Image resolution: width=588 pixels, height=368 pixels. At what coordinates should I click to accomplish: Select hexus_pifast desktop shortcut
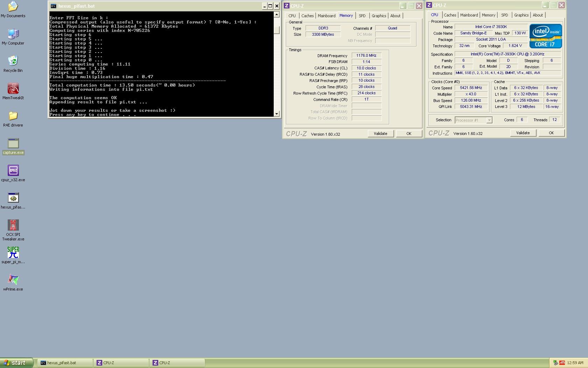(x=13, y=201)
